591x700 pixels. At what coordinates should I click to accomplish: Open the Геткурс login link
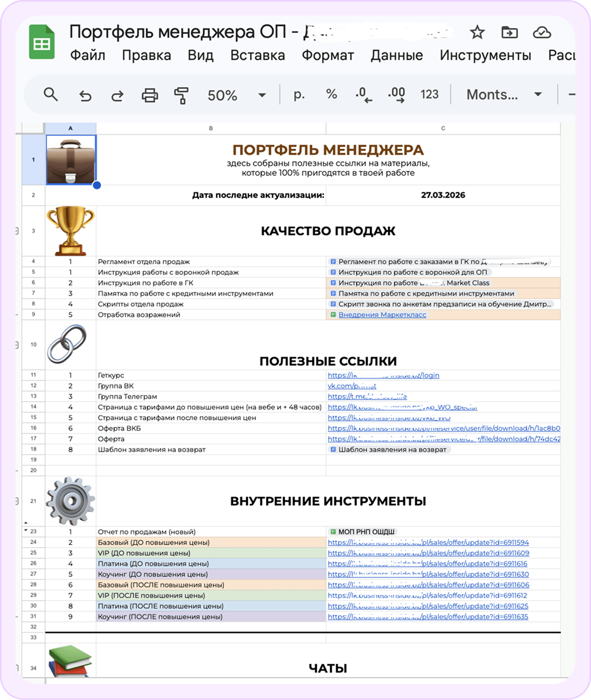(384, 375)
